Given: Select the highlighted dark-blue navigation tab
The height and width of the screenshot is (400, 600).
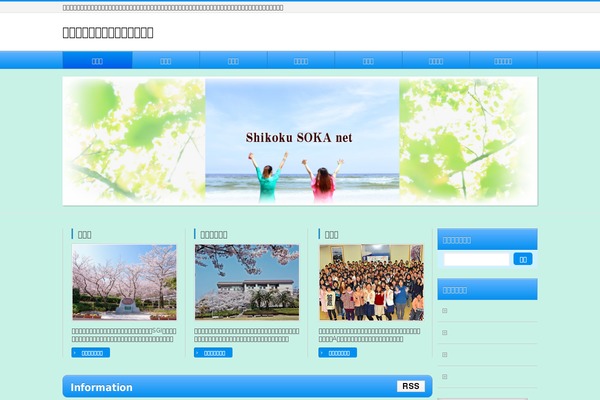Looking at the screenshot, I should click(x=97, y=60).
